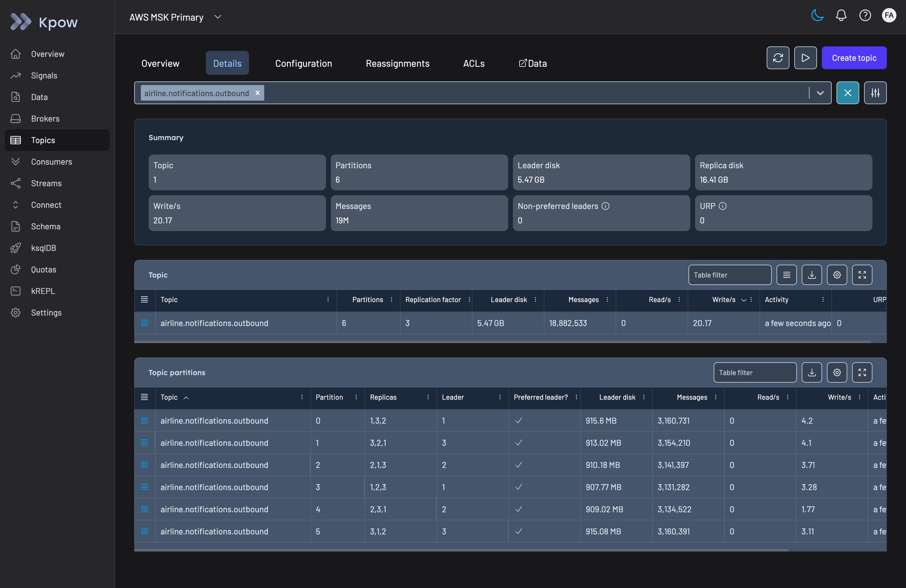Viewport: 906px width, 588px height.
Task: Remove airline.notifications.outbound filter chip
Action: pos(258,93)
